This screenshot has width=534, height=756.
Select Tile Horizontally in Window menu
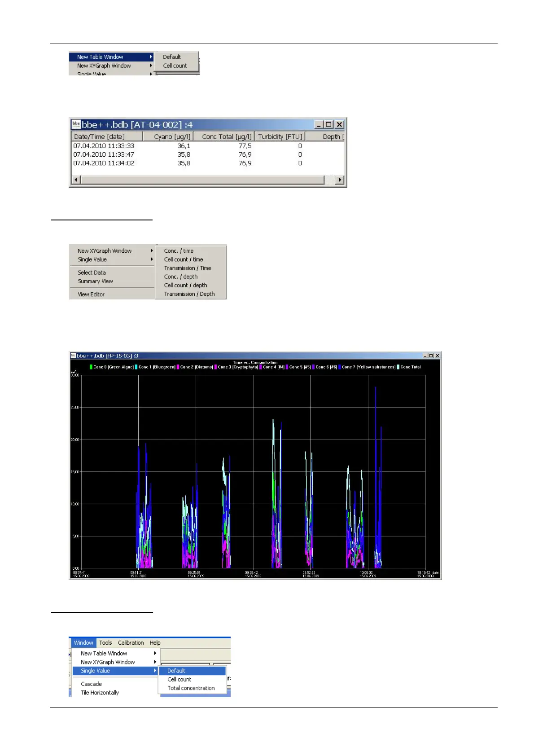(x=100, y=693)
